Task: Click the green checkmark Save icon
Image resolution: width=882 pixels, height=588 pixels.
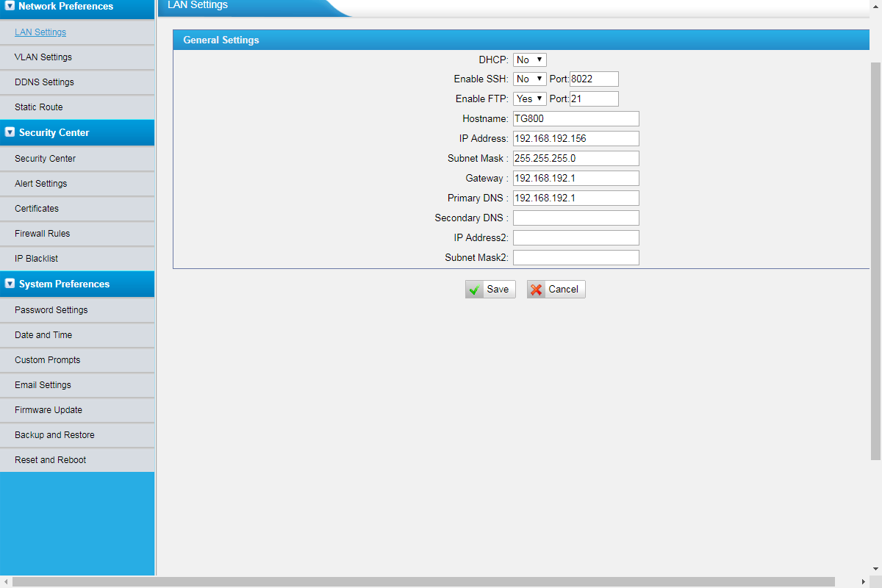Action: (475, 290)
